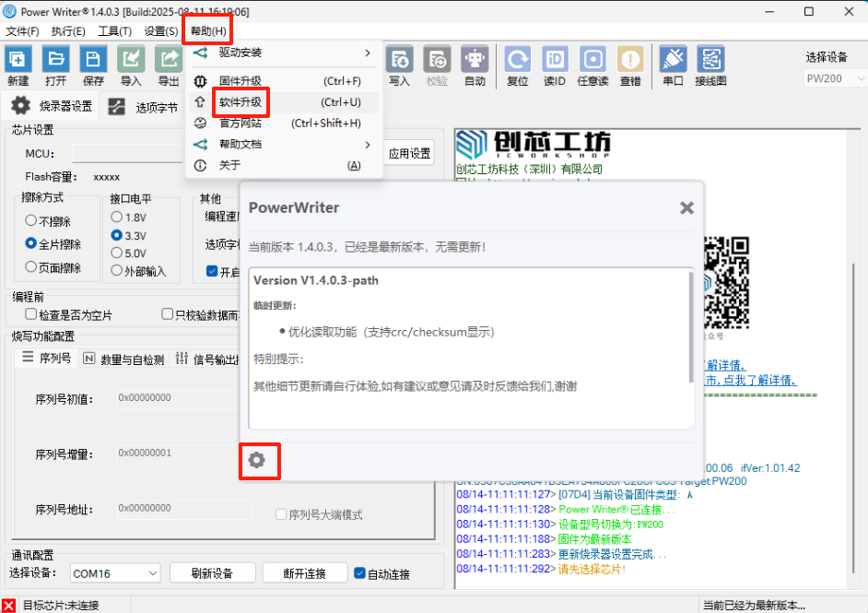
Task: Toggle 序列号大端模式 checkbox
Action: (281, 514)
